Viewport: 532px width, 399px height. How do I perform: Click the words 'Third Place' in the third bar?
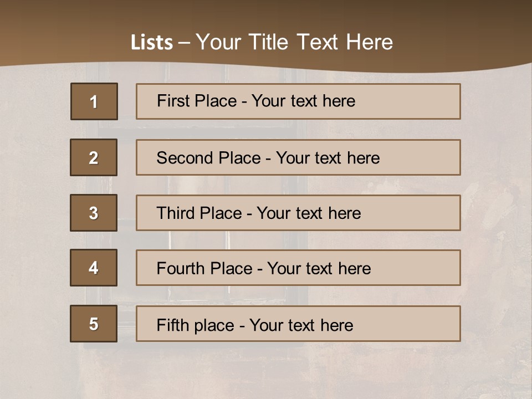click(x=199, y=213)
